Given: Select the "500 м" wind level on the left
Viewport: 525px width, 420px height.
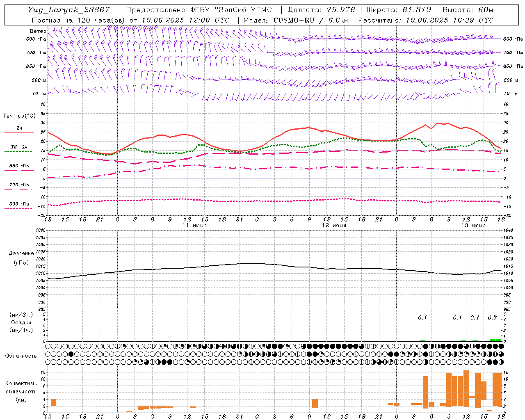Looking at the screenshot, I should [39, 80].
